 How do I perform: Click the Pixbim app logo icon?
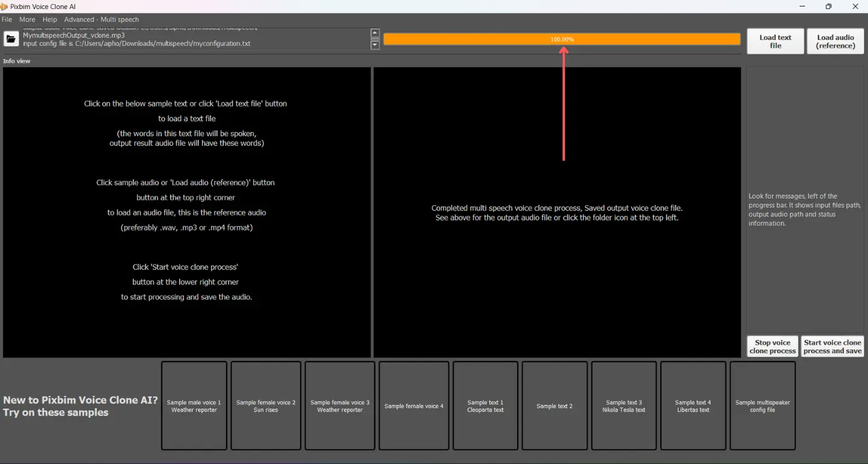coord(4,6)
